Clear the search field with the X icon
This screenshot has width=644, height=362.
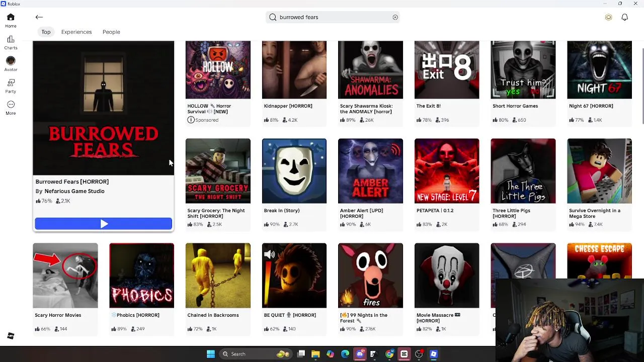pos(395,17)
